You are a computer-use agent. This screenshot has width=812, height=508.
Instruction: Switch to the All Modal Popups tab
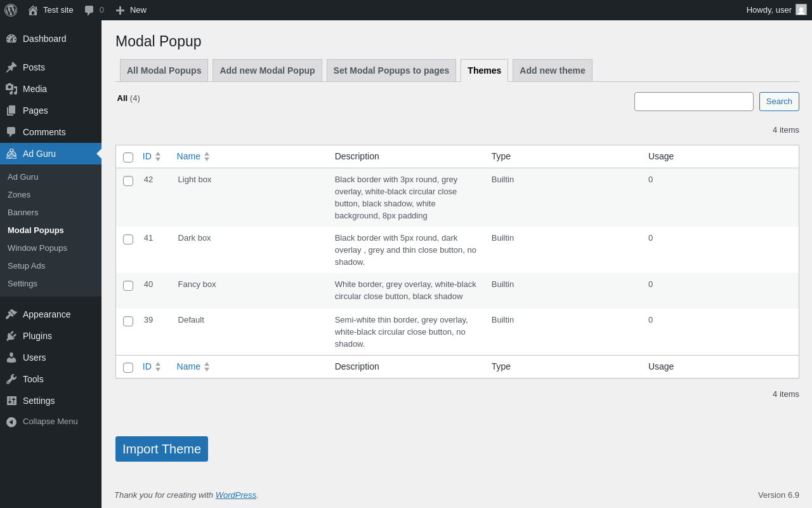point(164,70)
